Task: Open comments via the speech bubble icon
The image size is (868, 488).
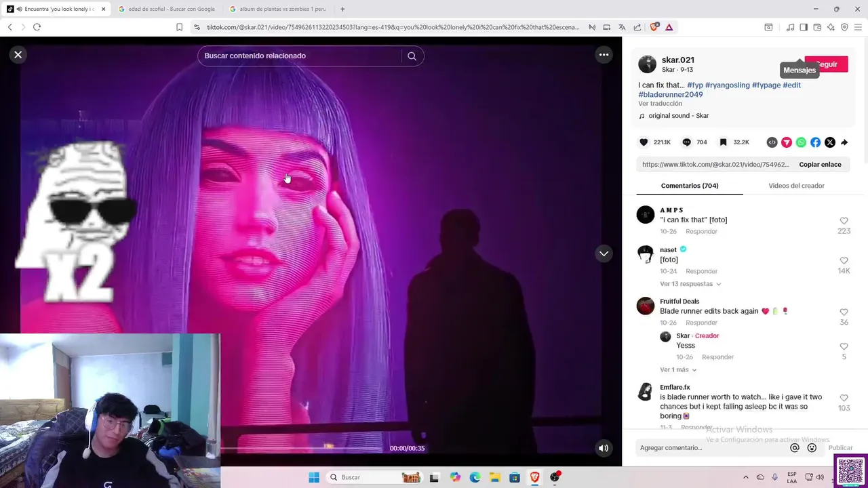Action: (686, 142)
